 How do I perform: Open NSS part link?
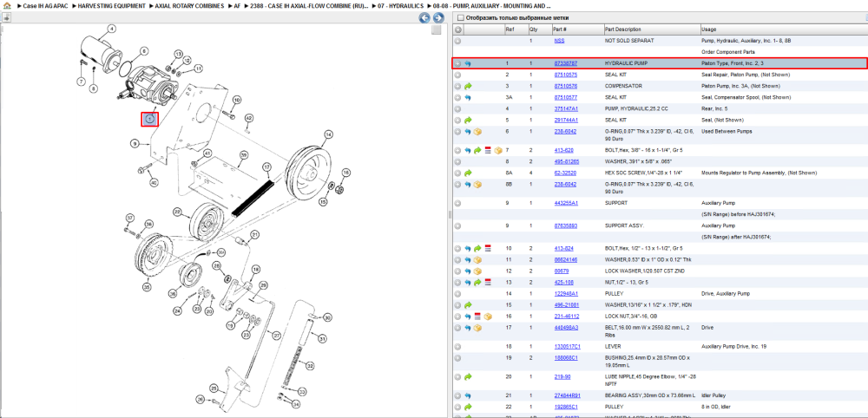point(559,41)
